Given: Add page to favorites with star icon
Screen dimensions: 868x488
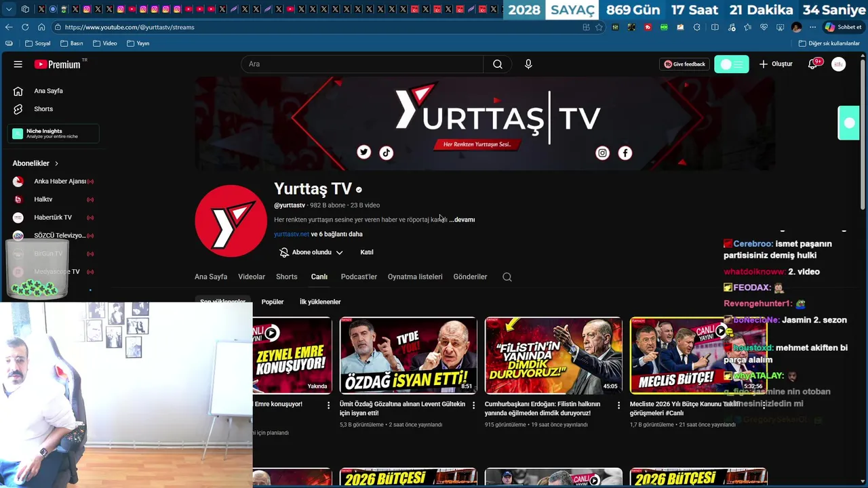Looking at the screenshot, I should pos(599,27).
